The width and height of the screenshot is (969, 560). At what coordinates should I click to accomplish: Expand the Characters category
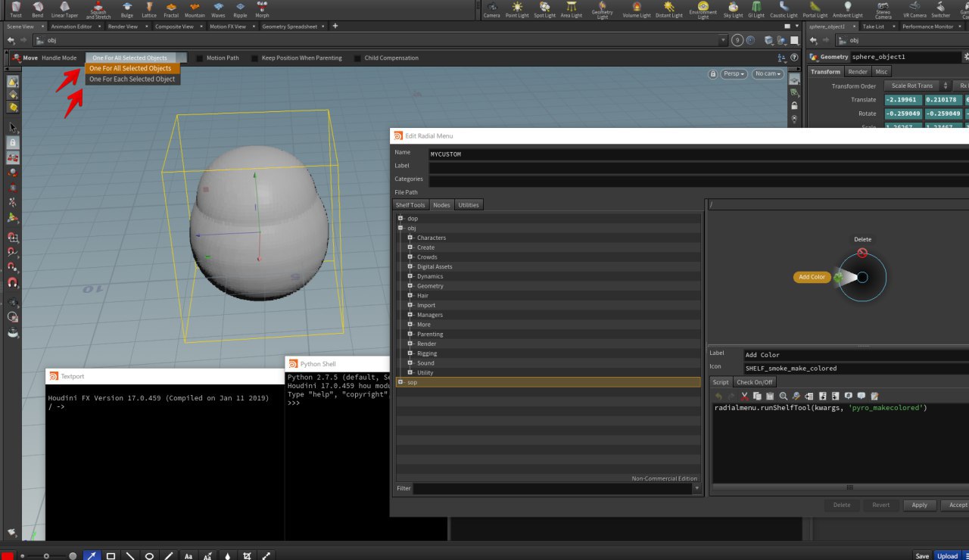pos(410,238)
